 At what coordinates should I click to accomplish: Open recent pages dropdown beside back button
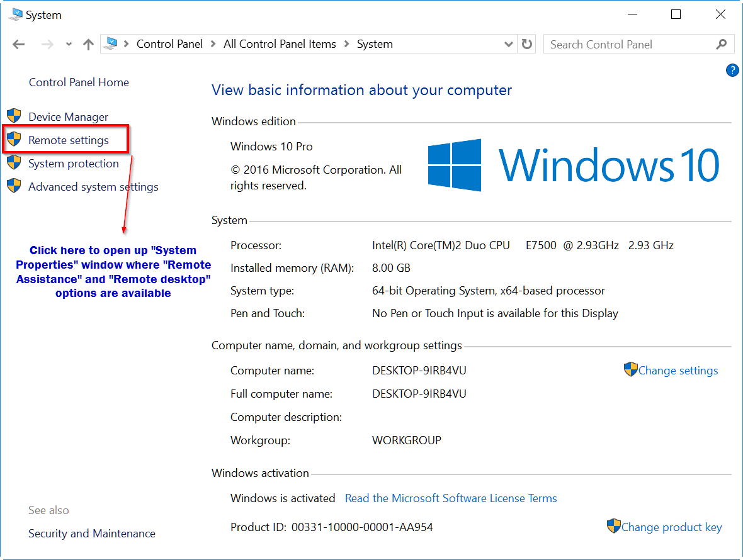click(68, 44)
